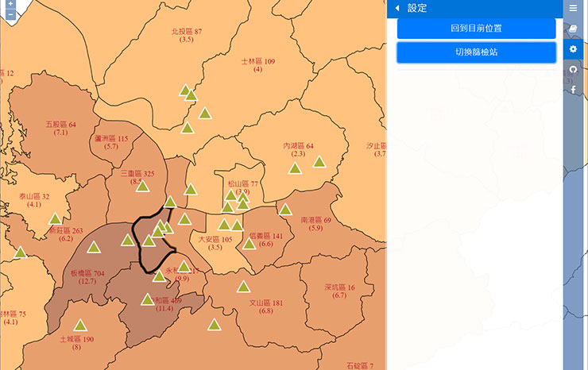Image resolution: width=588 pixels, height=370 pixels.
Task: Select the gear settings sidebar icon
Action: tap(573, 49)
